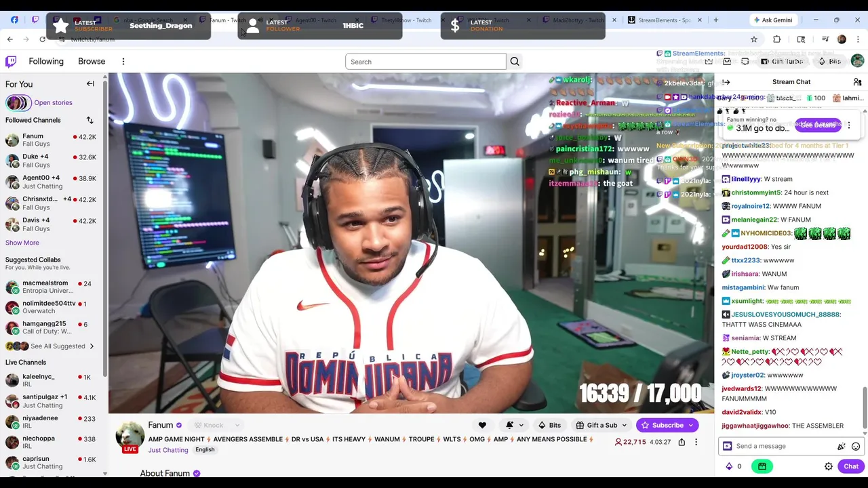The image size is (868, 488).
Task: Open the emote picker smiley icon
Action: click(x=856, y=447)
